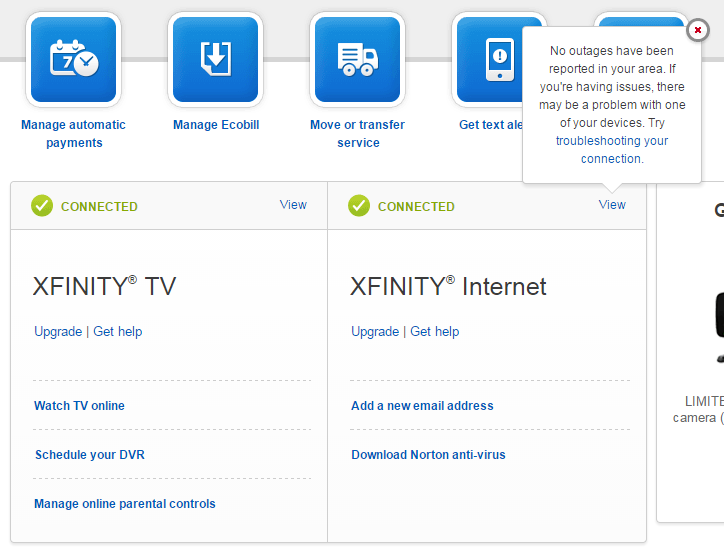Viewport: 724px width, 548px height.
Task: Close the outage tooltip popup
Action: tap(698, 30)
